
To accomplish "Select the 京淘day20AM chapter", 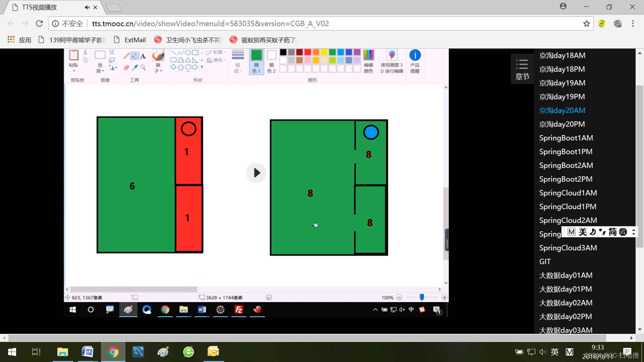I will 562,110.
